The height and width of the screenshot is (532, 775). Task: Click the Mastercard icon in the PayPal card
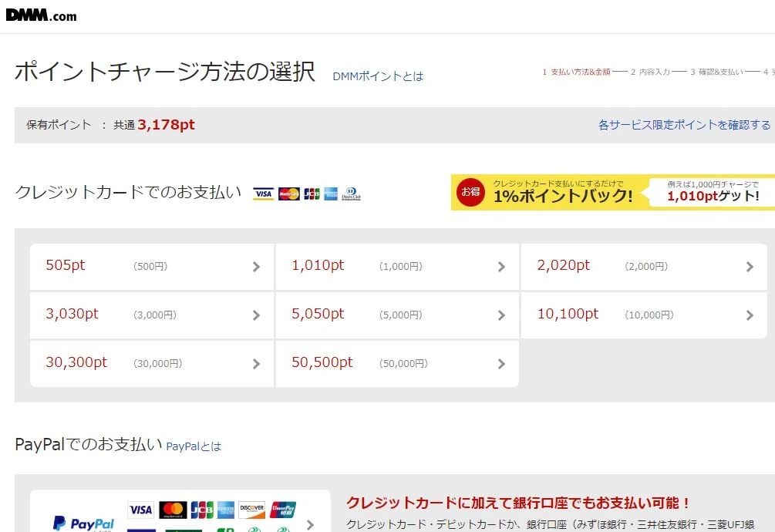(173, 510)
